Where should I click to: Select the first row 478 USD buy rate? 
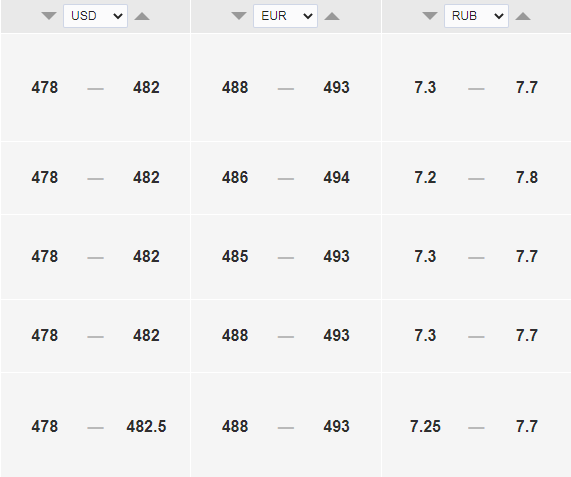click(44, 87)
